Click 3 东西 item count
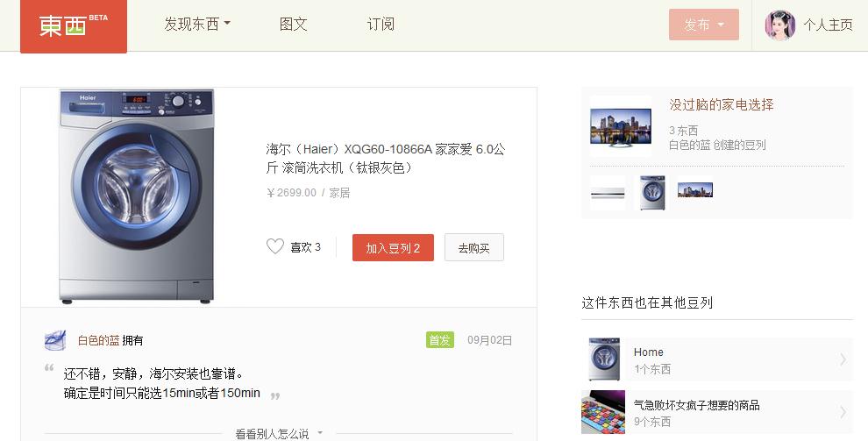 point(683,131)
